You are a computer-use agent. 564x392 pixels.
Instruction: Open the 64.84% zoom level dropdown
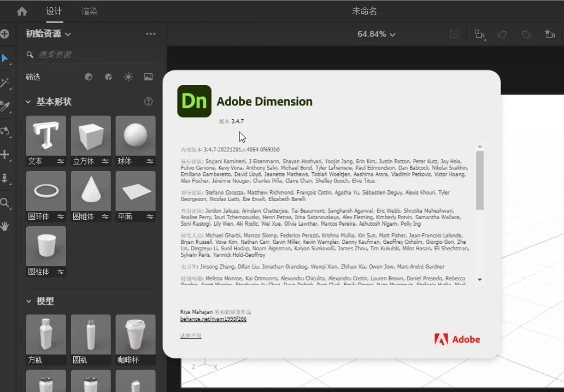coord(376,34)
